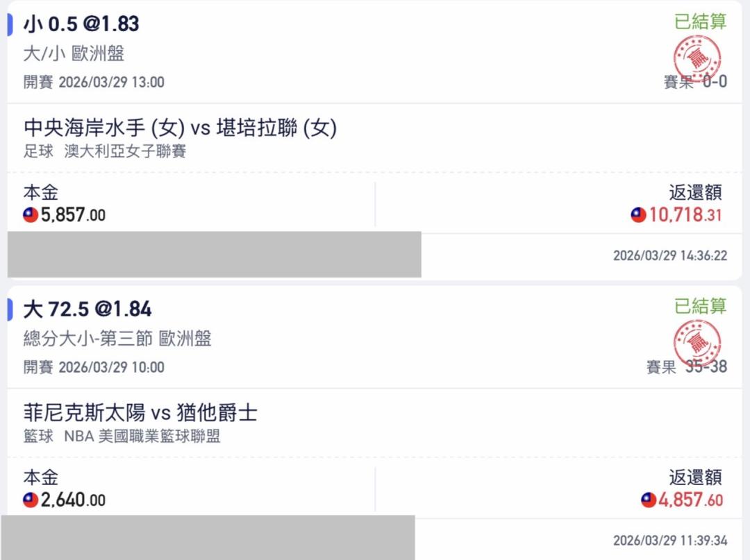Click the blue marker beside 大 72.5 @1.84
This screenshot has width=750, height=560.
coord(10,309)
